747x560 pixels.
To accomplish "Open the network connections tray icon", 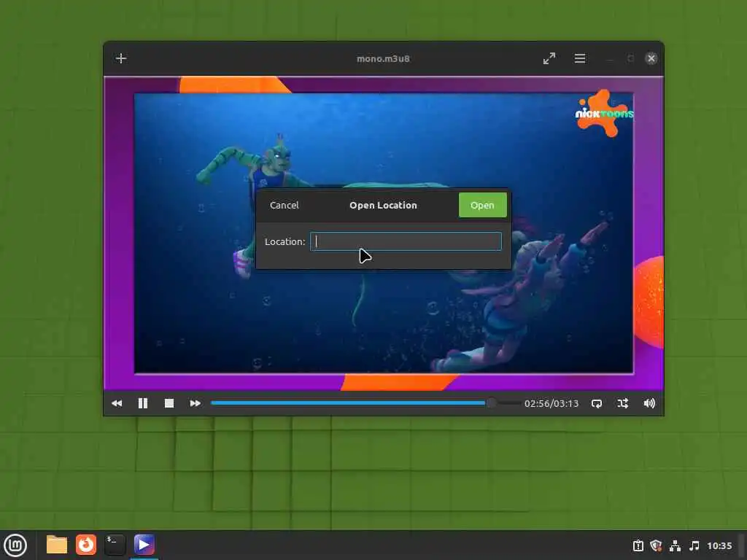I will click(x=675, y=545).
